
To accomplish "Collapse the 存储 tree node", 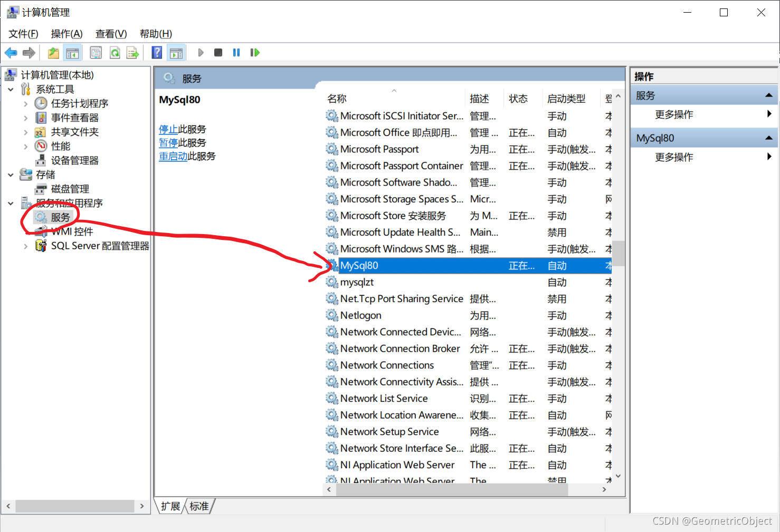I will click(11, 175).
